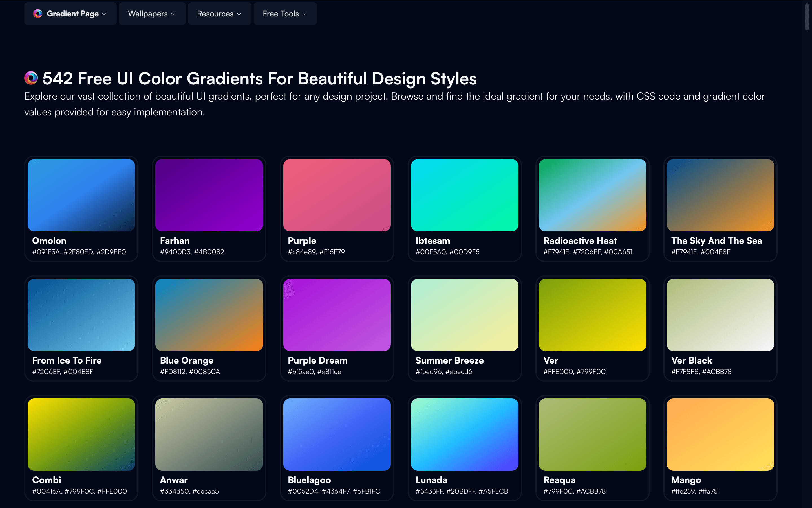Viewport: 812px width, 508px height.
Task: Click the Summer Breeze title link
Action: [450, 360]
